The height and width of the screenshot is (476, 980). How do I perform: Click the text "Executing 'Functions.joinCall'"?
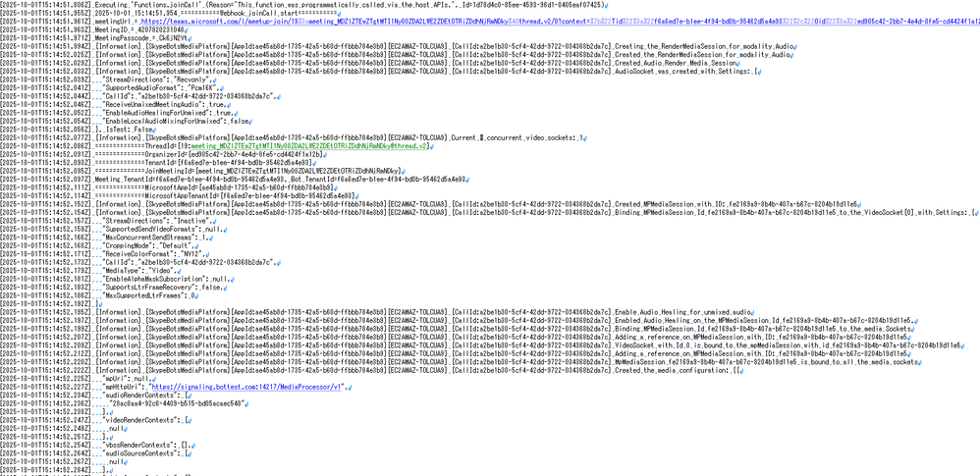147,4
